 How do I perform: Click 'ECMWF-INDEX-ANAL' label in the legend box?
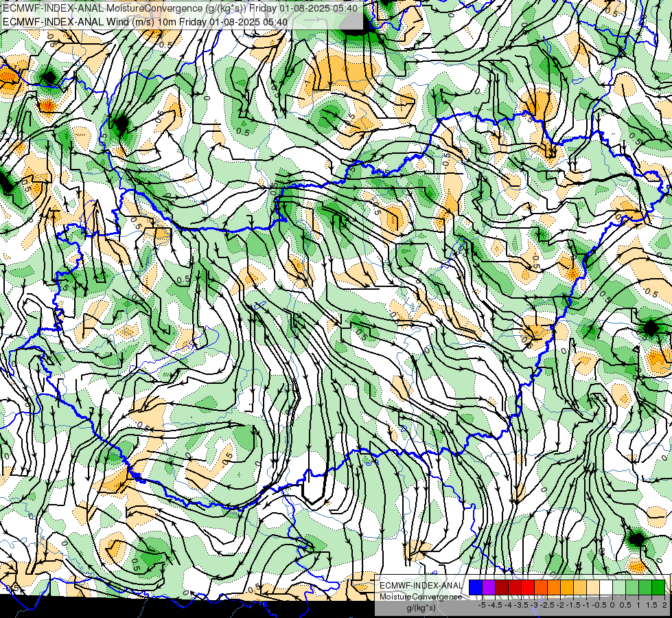coord(421,586)
